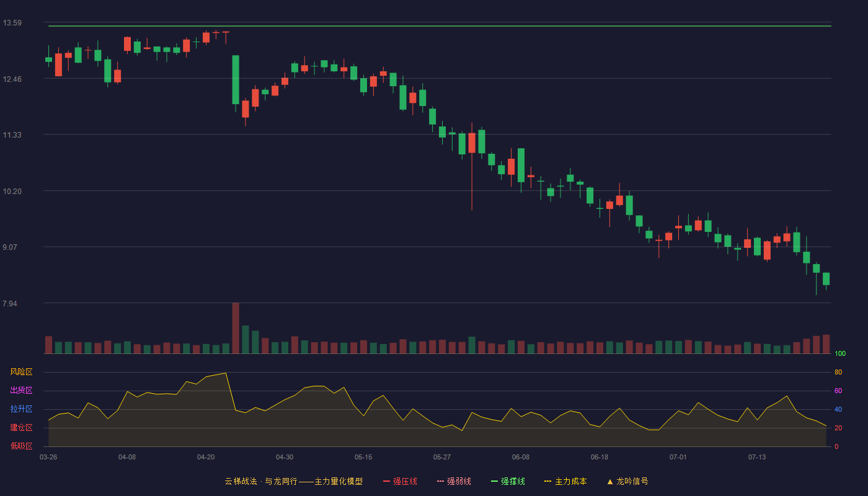Click the 04-20 date axis marker

[x=206, y=457]
